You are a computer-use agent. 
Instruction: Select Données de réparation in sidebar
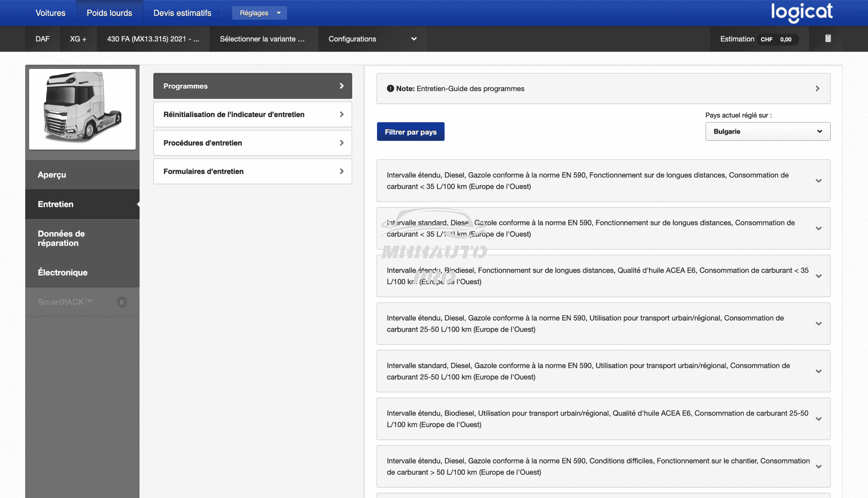pos(82,238)
